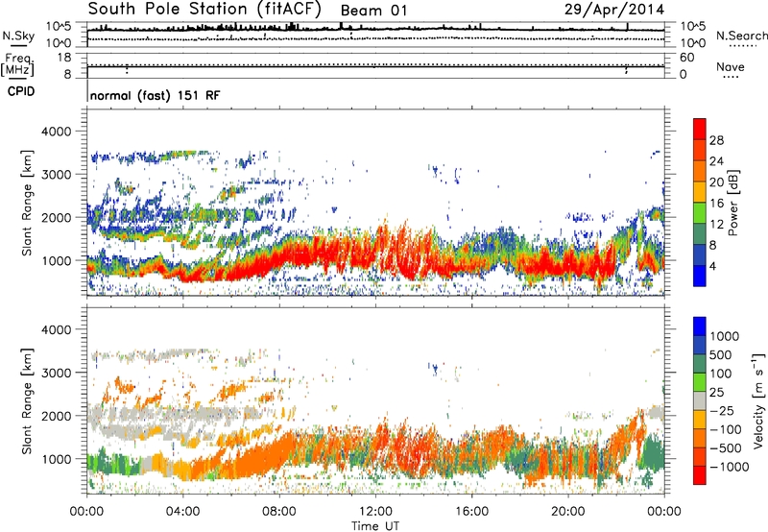Click the 'Slant Range [km]' label of the velocity panel
Screen dimensions: 768x532
pos(27,401)
